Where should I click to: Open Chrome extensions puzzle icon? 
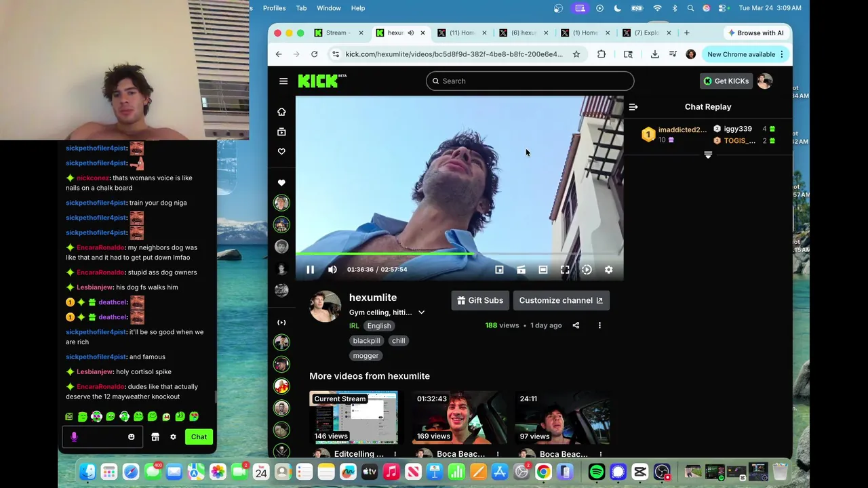pyautogui.click(x=601, y=54)
